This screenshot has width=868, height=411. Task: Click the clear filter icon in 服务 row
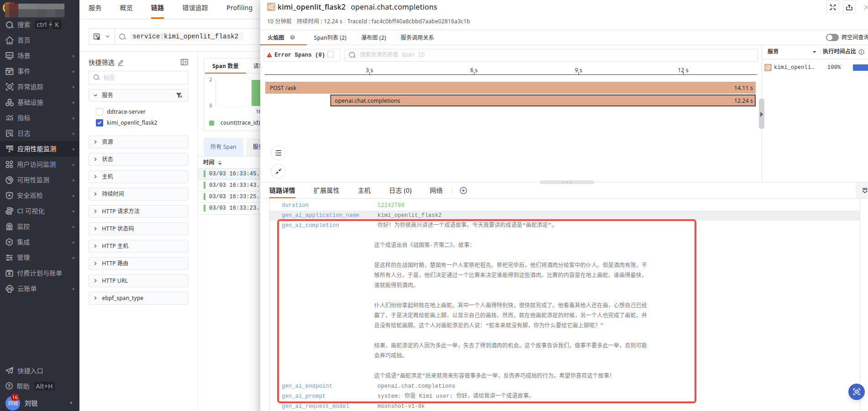pyautogui.click(x=179, y=95)
